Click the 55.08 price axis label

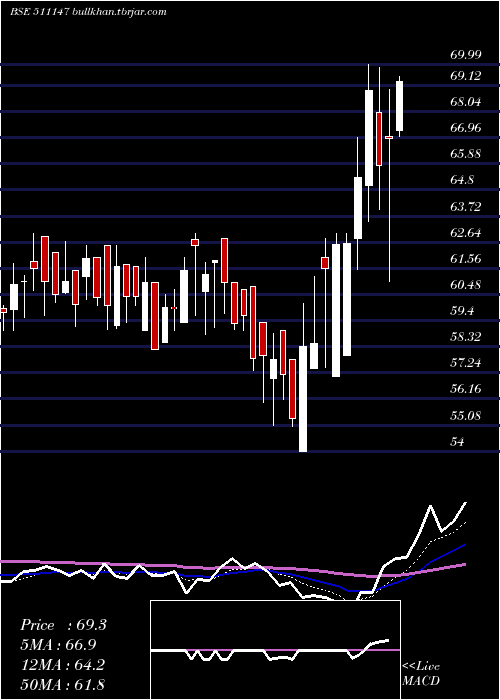click(466, 416)
